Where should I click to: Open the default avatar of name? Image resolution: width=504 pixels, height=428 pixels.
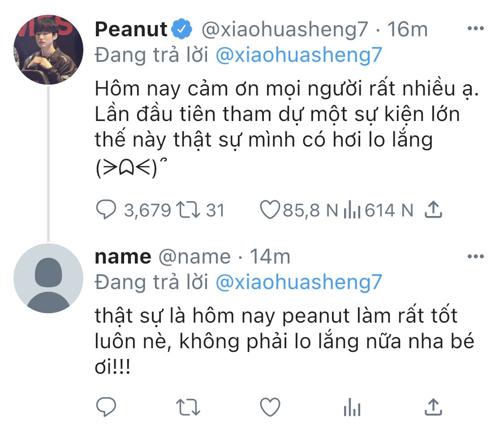48,278
